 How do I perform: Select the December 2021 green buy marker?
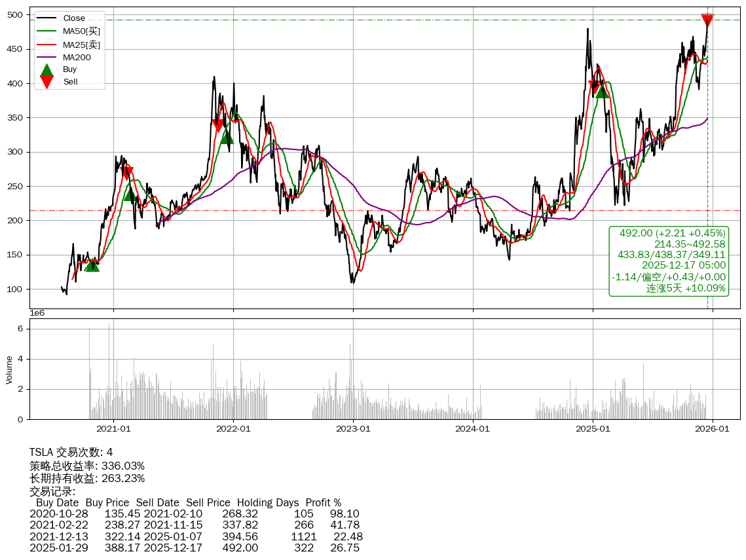[227, 137]
